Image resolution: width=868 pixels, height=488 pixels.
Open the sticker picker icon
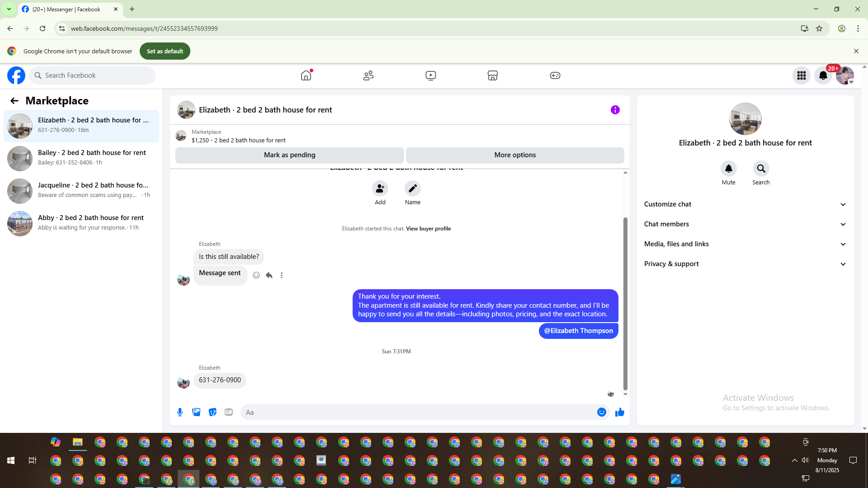click(212, 412)
